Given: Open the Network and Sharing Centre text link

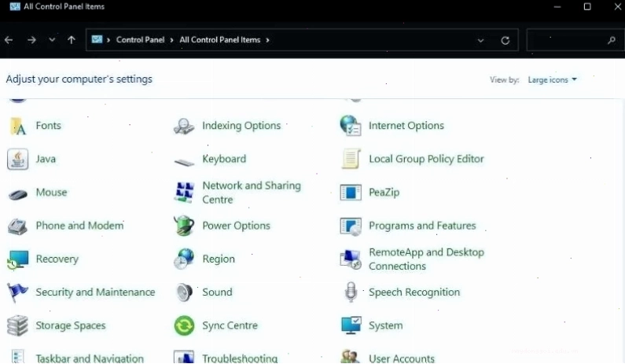Looking at the screenshot, I should pyautogui.click(x=252, y=193).
